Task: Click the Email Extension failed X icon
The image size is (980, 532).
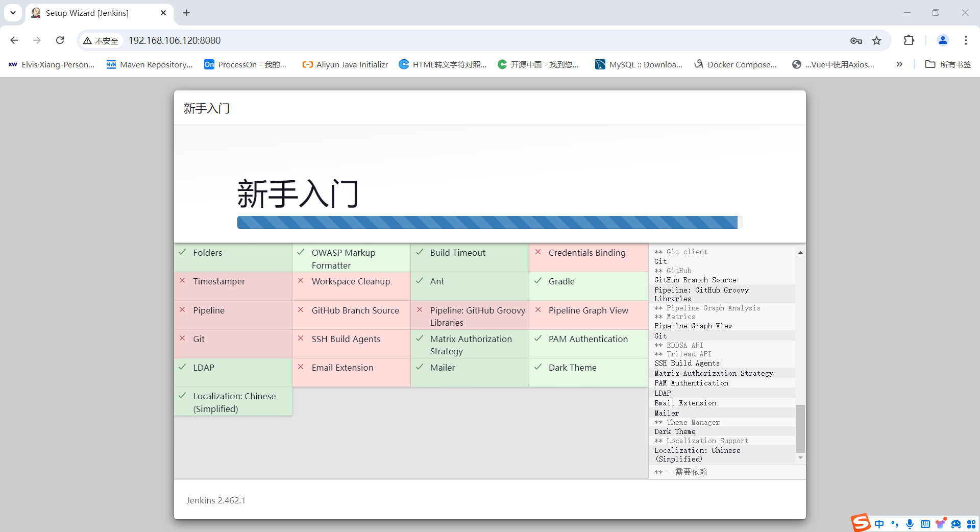Action: click(x=301, y=367)
